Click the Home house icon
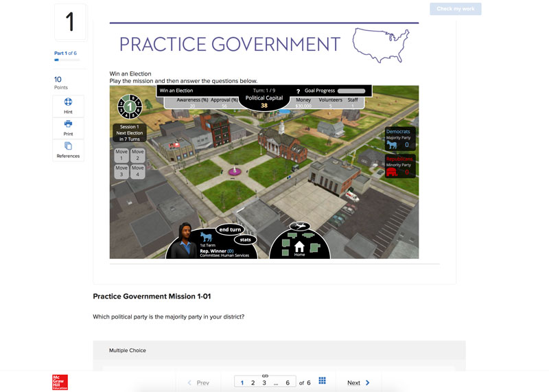549x392 pixels. click(299, 246)
